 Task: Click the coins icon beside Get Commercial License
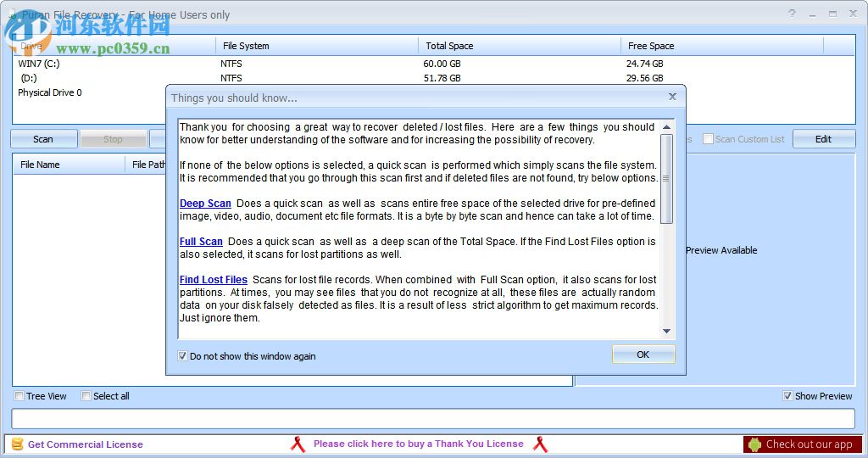click(18, 444)
